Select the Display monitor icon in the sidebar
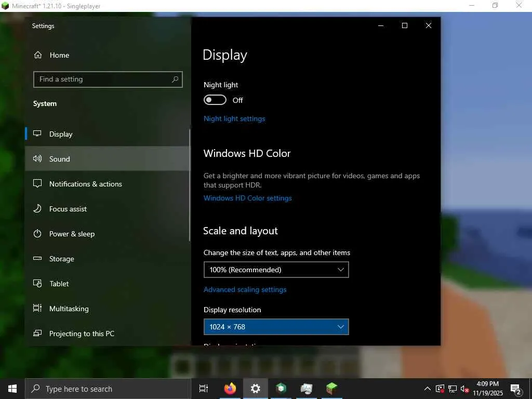The image size is (532, 399). tap(37, 134)
